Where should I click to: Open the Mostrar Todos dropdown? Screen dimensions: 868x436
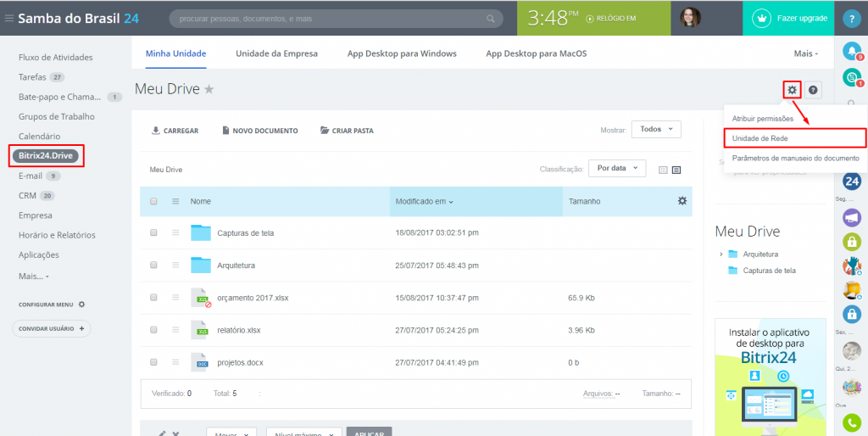(x=656, y=129)
